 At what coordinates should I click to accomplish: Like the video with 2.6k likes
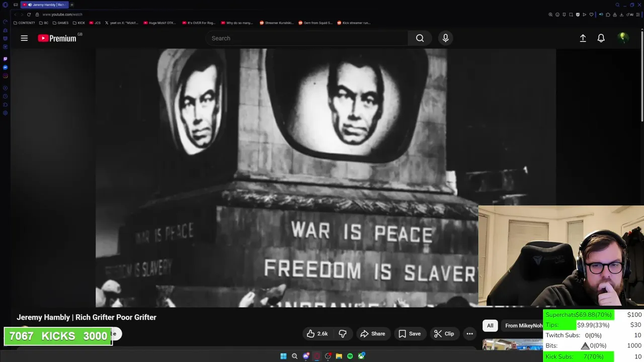point(317,334)
